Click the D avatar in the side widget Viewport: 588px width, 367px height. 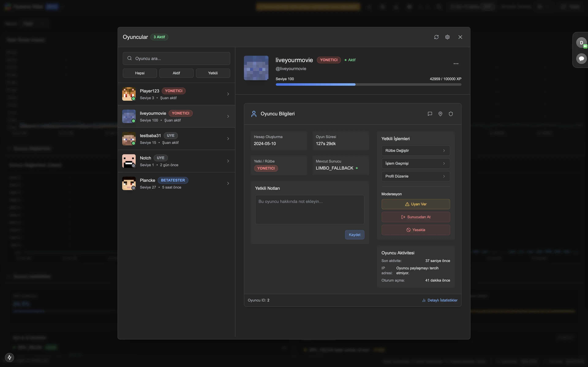(581, 43)
